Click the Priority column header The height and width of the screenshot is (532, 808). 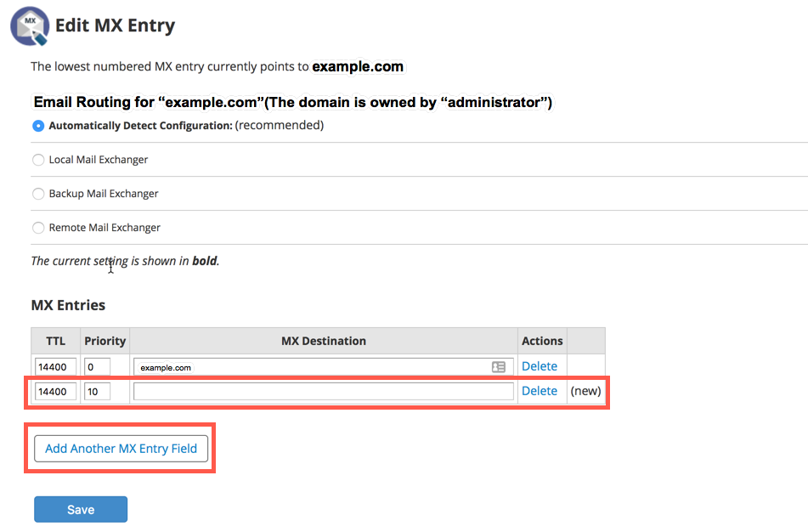click(x=105, y=341)
